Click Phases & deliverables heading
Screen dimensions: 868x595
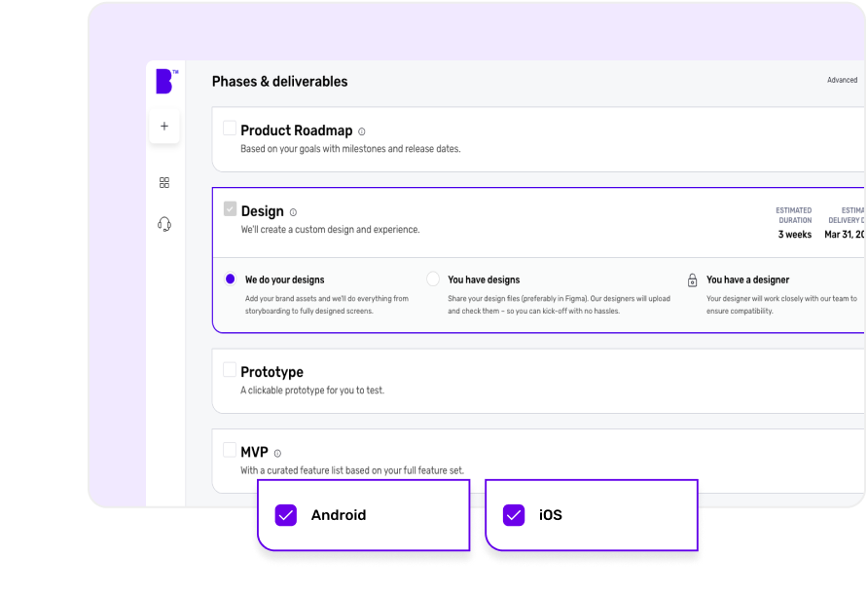(x=279, y=82)
